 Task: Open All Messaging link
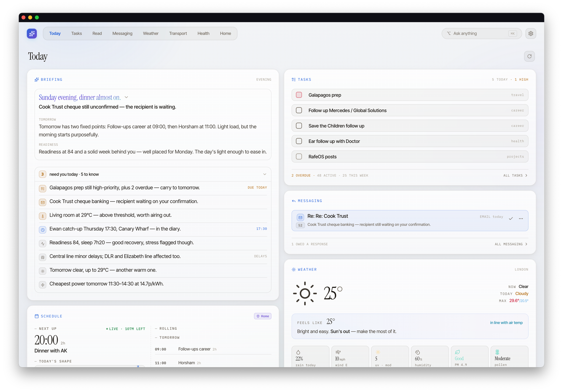(x=511, y=244)
